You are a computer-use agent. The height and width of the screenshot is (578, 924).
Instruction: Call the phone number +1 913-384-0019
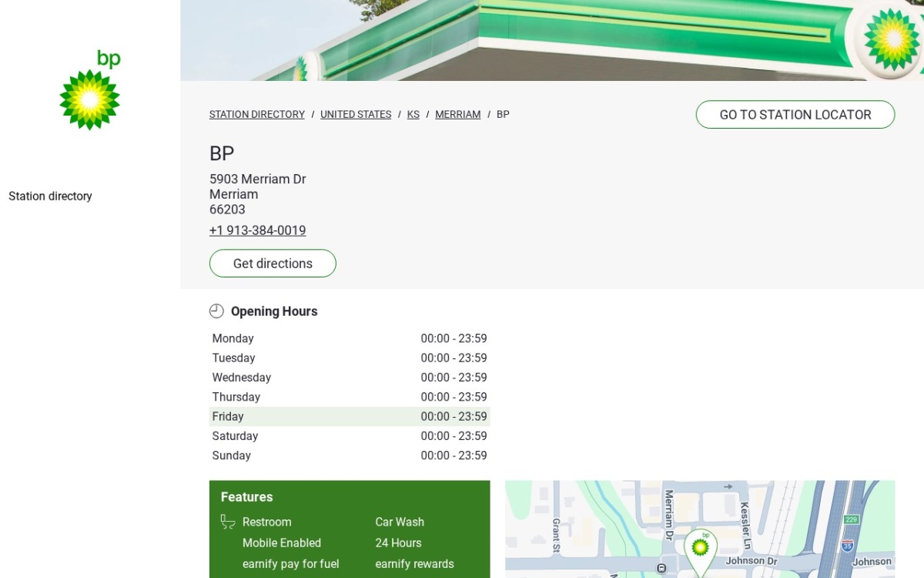(257, 230)
